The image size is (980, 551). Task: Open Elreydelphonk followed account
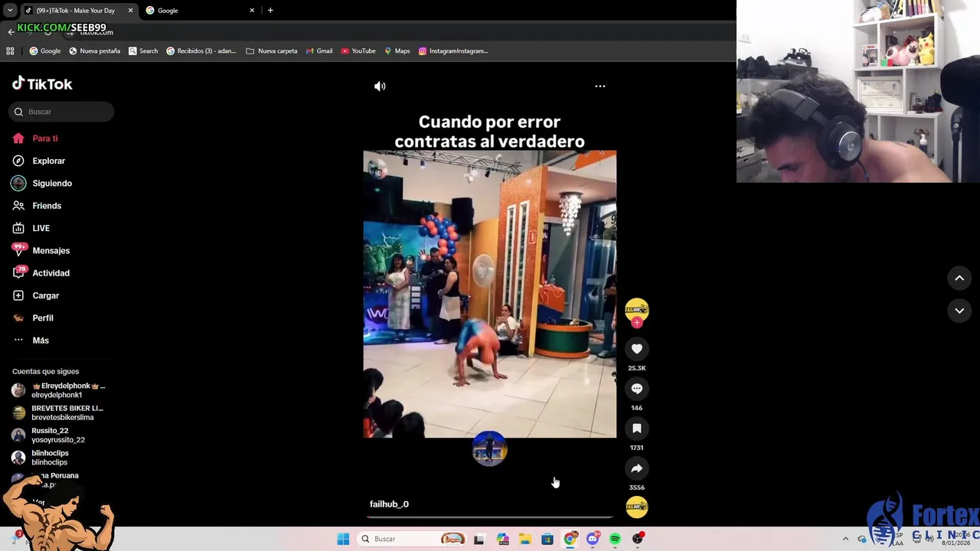tap(60, 390)
